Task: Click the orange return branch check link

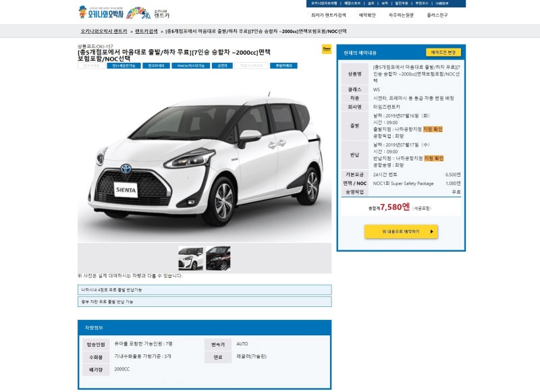Action: [x=433, y=159]
